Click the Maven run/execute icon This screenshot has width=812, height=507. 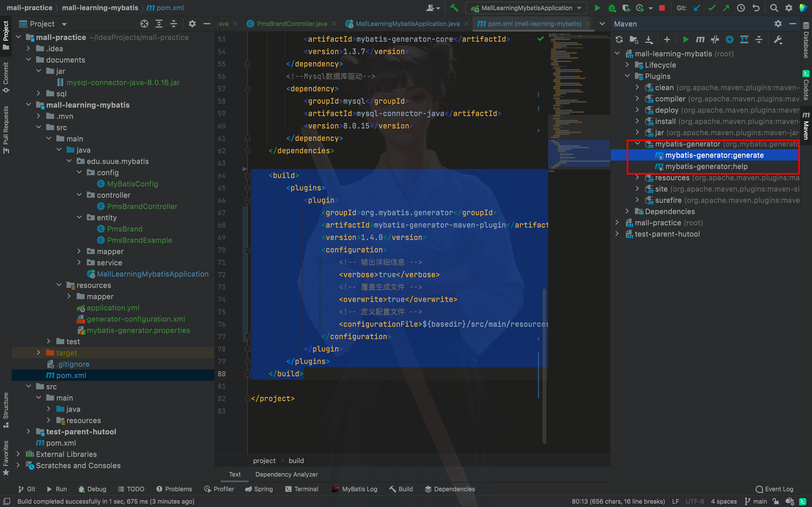(x=685, y=39)
